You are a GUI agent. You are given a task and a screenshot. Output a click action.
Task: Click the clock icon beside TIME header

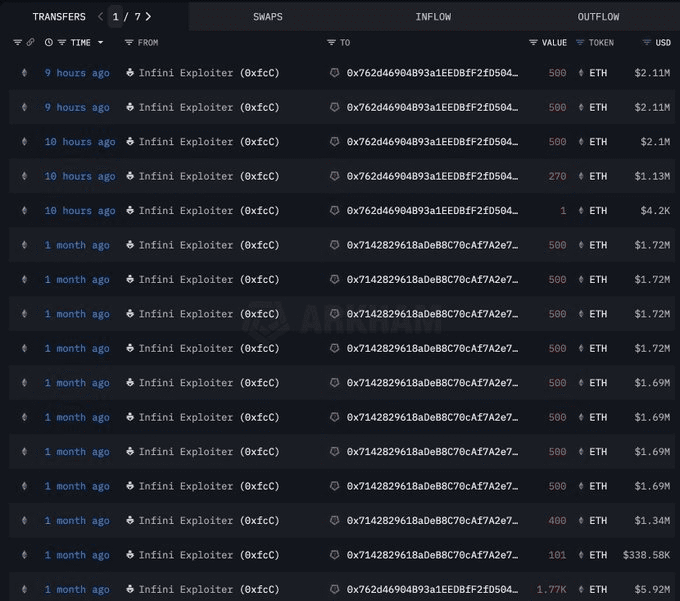coord(48,43)
